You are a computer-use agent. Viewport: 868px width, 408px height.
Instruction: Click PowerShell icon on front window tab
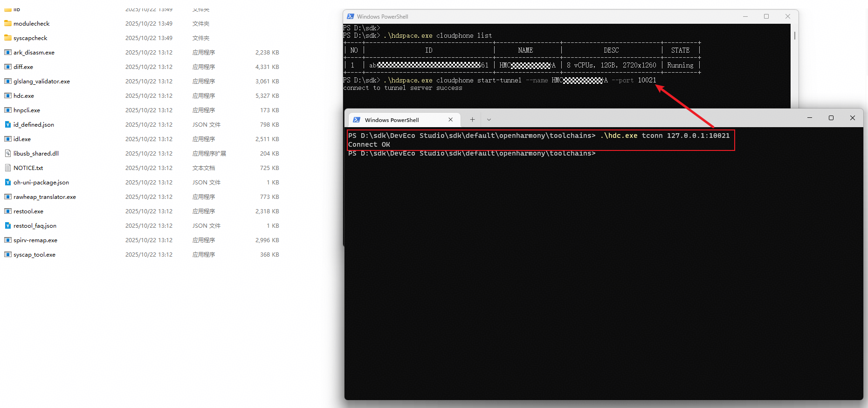357,120
